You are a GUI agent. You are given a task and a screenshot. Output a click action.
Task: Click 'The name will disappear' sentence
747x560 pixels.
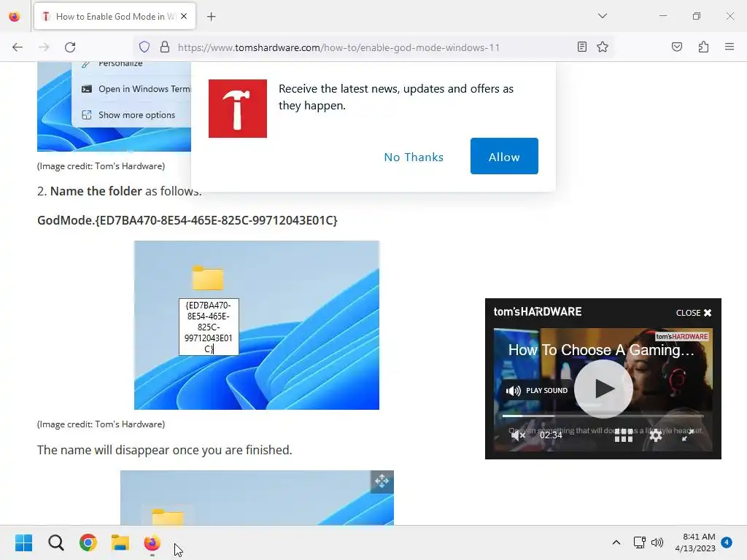click(165, 450)
